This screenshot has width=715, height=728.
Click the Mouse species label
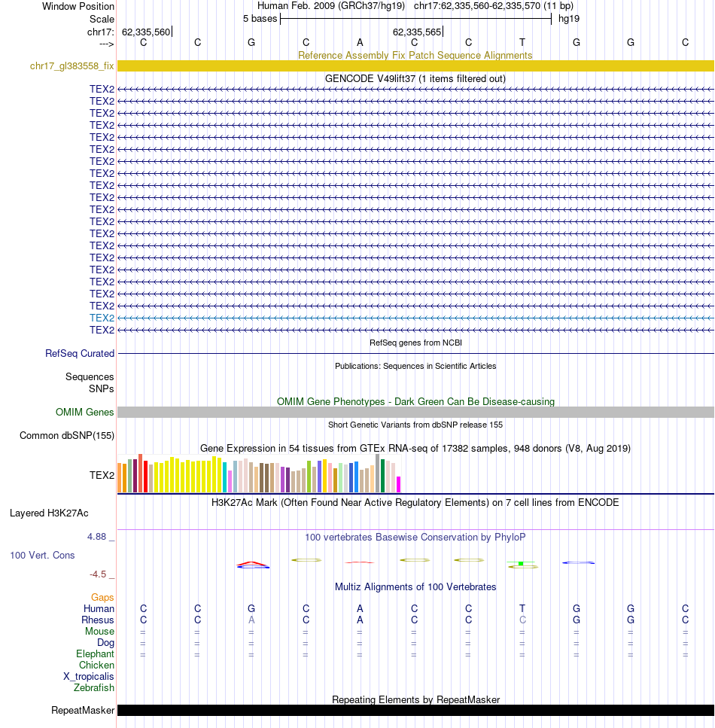tap(99, 632)
